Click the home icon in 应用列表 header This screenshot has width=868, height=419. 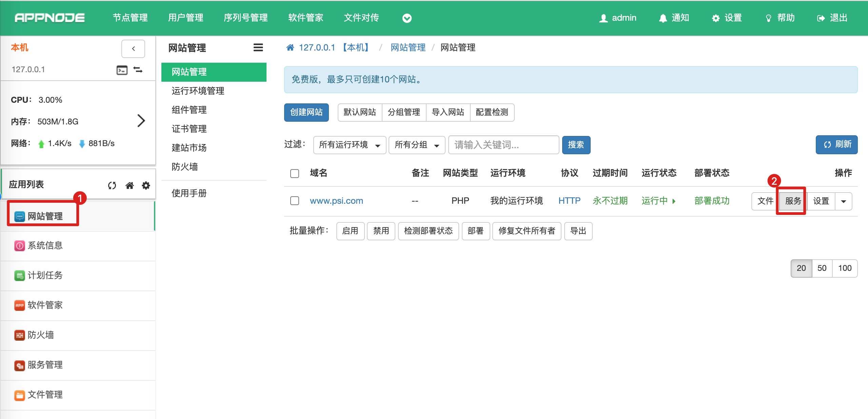click(x=130, y=185)
